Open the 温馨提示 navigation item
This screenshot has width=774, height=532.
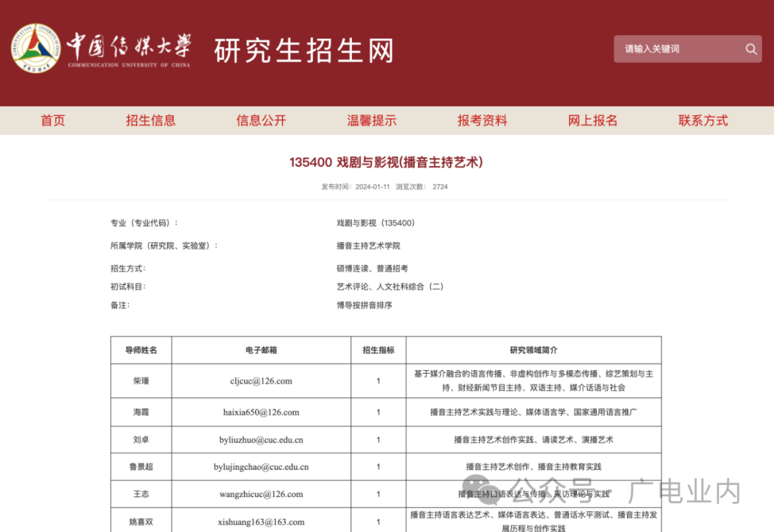pyautogui.click(x=371, y=120)
